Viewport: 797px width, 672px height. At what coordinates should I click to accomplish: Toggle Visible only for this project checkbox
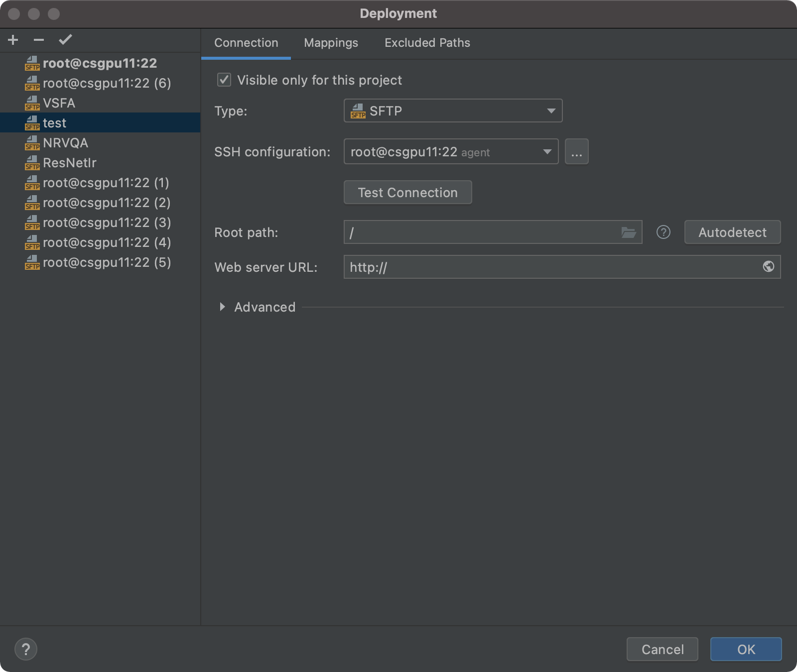(x=224, y=80)
